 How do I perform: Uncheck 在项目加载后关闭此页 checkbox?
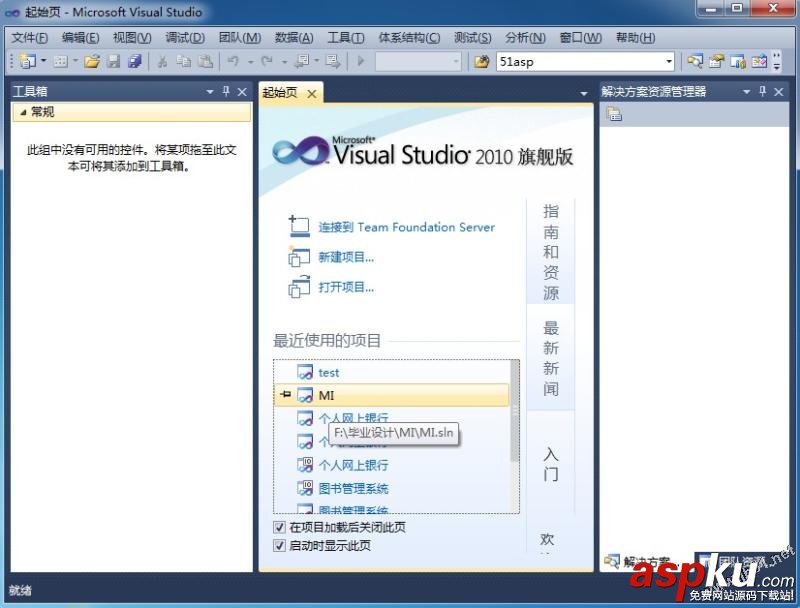coord(279,527)
